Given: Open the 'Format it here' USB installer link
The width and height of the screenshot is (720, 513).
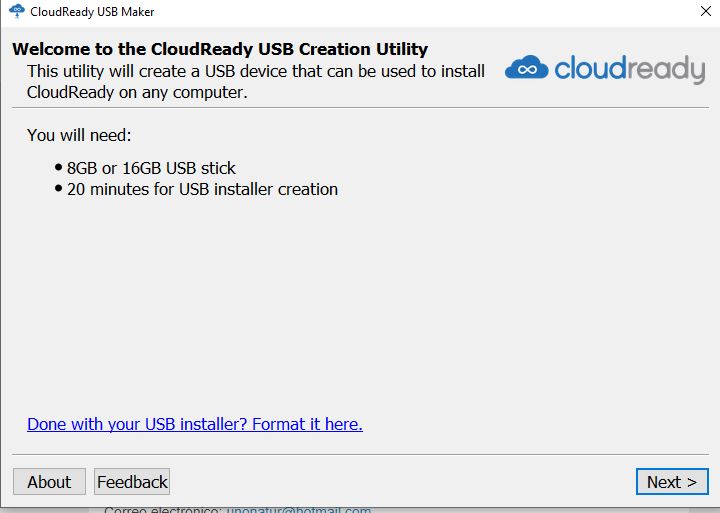Looking at the screenshot, I should (x=194, y=424).
